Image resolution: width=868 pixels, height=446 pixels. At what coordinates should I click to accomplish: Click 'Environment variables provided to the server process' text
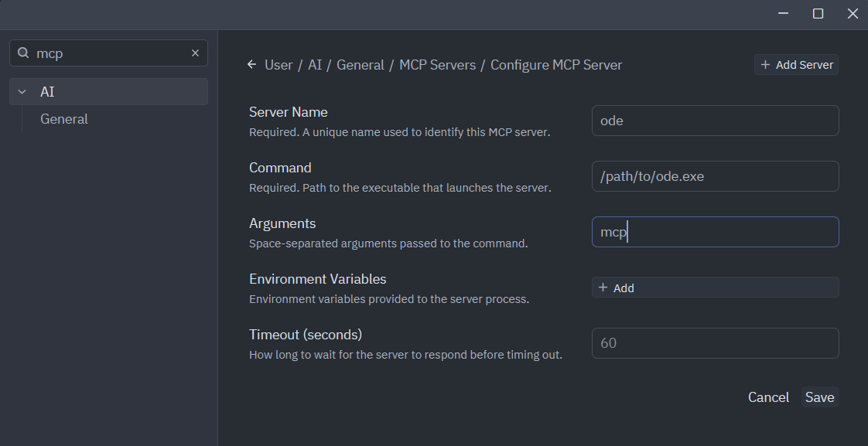389,299
